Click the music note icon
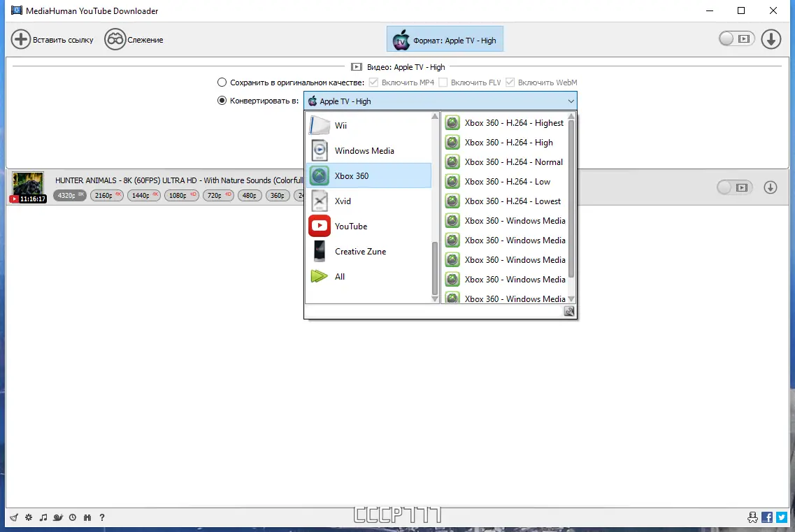 click(43, 517)
